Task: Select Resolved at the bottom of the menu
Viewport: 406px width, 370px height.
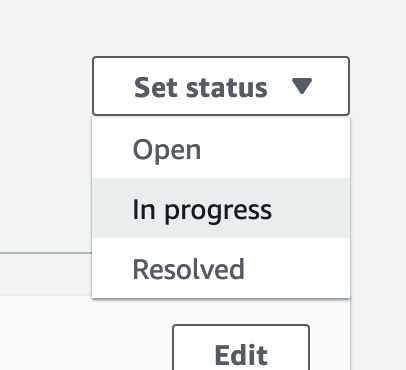Action: click(x=221, y=268)
